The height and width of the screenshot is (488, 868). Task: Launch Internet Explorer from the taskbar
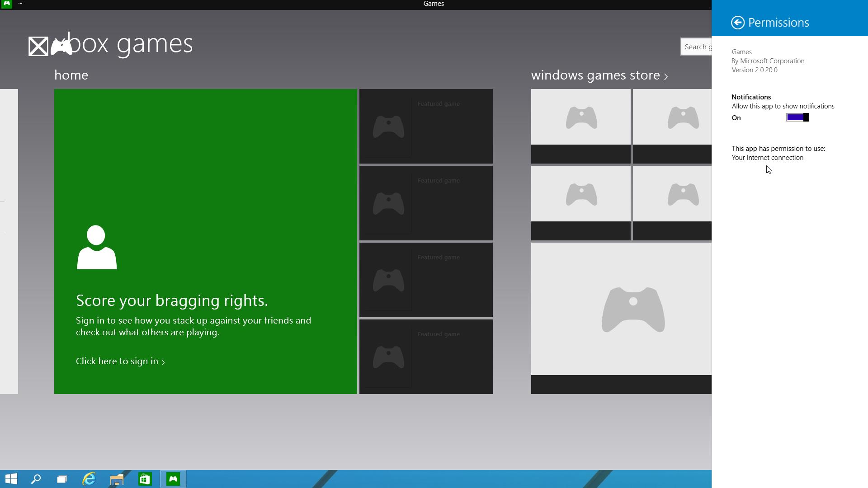pos(89,479)
